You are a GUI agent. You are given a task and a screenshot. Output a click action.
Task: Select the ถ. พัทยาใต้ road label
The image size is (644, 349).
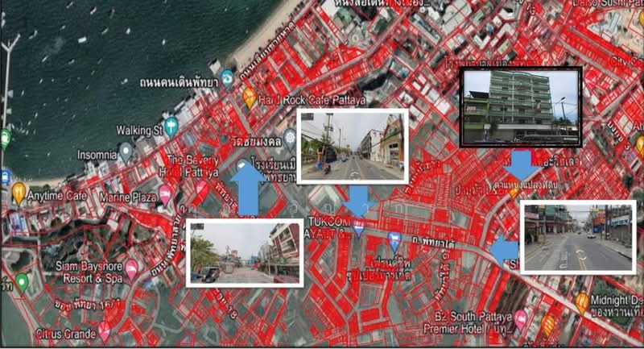click(435, 243)
